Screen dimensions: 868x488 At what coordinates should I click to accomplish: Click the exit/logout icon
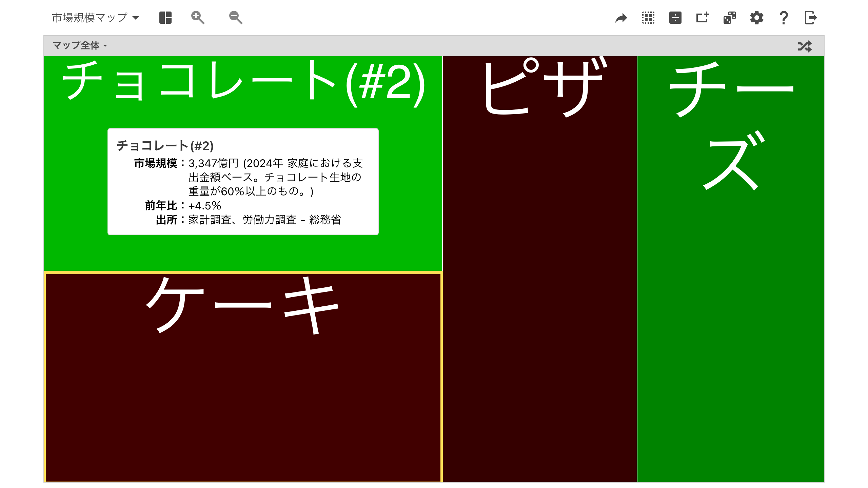click(811, 18)
